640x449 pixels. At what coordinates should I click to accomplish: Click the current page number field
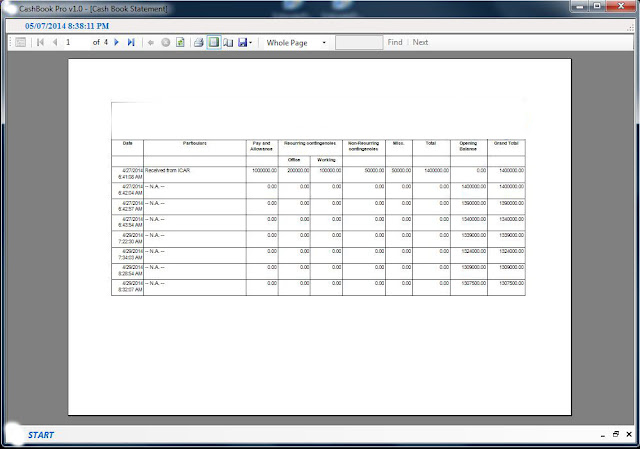click(77, 42)
